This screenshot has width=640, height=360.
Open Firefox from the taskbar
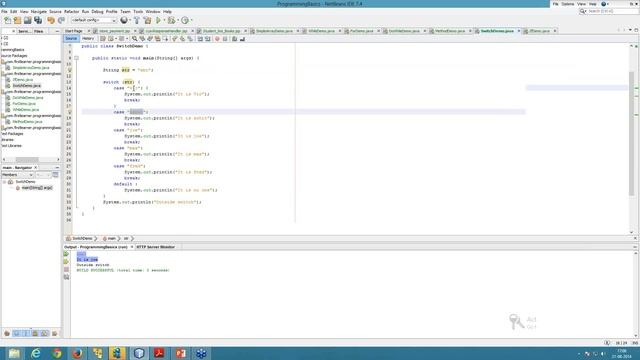[77, 353]
